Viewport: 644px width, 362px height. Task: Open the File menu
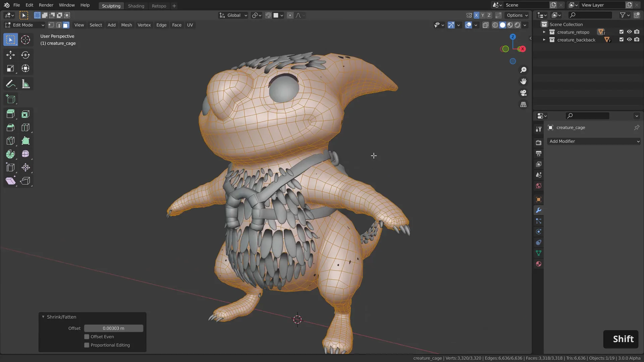tap(16, 5)
